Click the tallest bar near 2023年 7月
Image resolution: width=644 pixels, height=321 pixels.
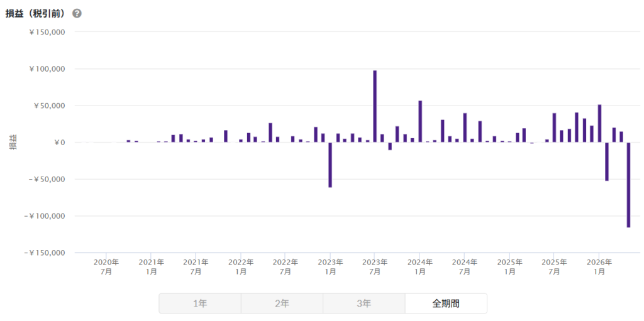[x=375, y=106]
